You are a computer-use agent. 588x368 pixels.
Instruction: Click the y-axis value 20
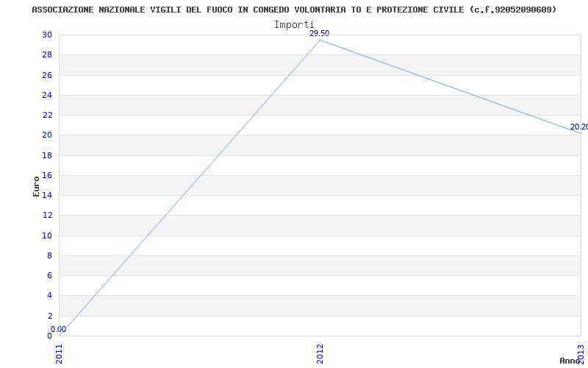(47, 135)
